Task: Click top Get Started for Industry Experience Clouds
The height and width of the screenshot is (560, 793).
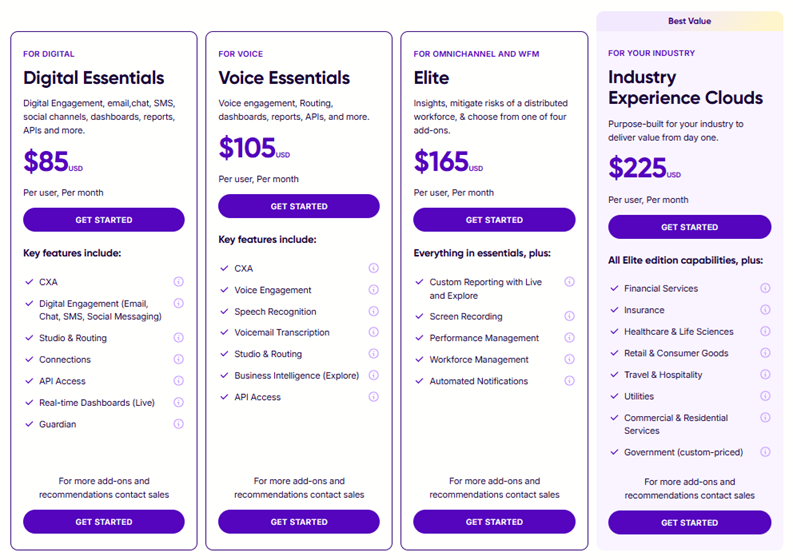Action: (x=689, y=227)
